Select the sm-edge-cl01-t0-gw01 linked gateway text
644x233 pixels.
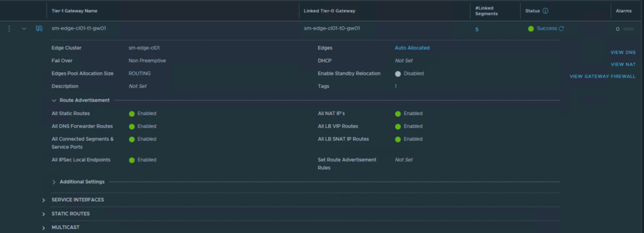coord(332,28)
